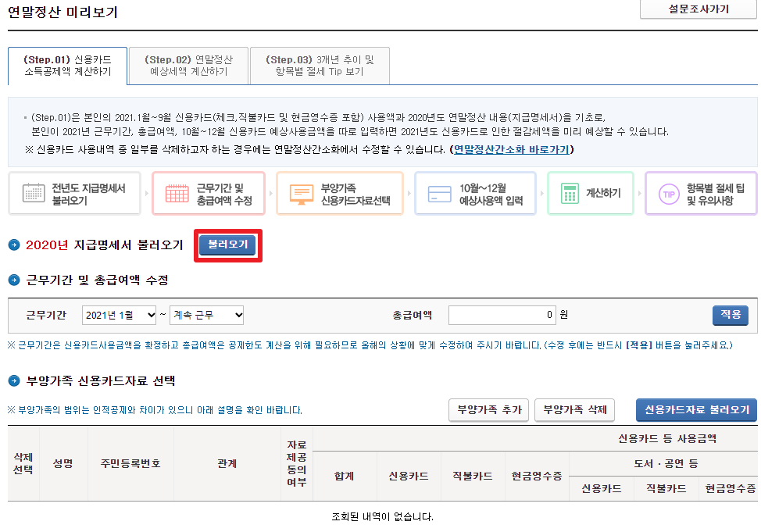Click the highlighted 불러오기 button

click(x=227, y=245)
